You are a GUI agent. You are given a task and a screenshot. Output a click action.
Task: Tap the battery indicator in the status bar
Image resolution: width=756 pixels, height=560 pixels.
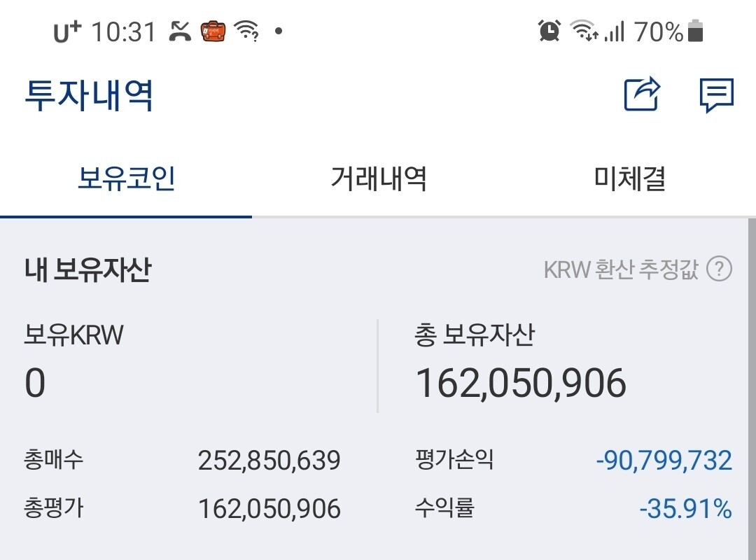point(694,31)
